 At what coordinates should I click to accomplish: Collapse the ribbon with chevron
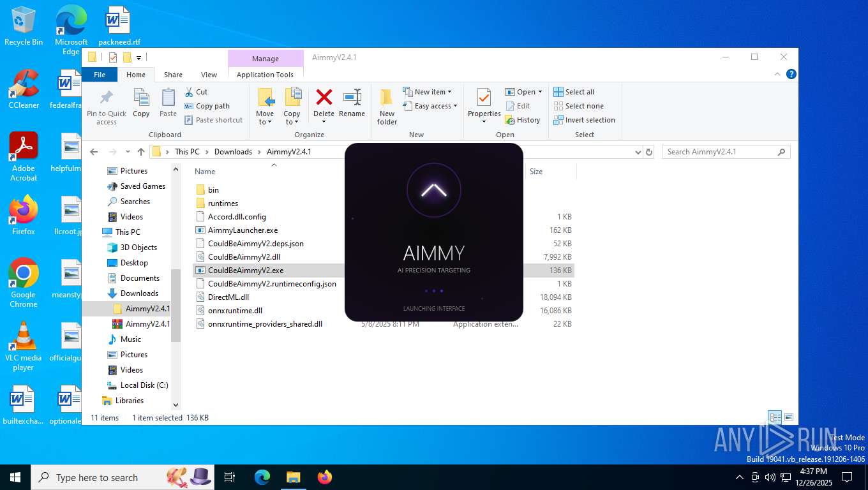point(778,74)
